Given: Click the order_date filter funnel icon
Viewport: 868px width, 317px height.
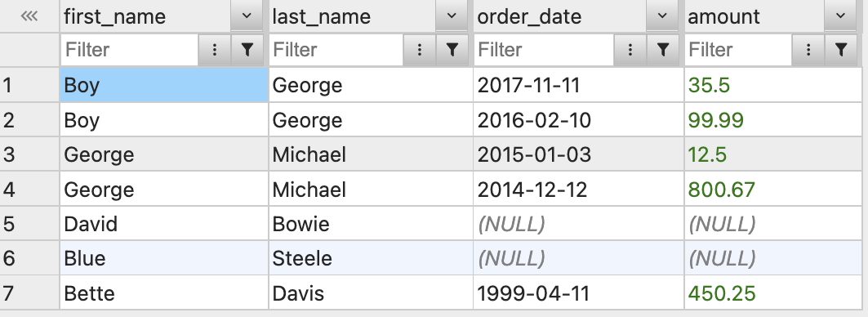Looking at the screenshot, I should pos(662,50).
